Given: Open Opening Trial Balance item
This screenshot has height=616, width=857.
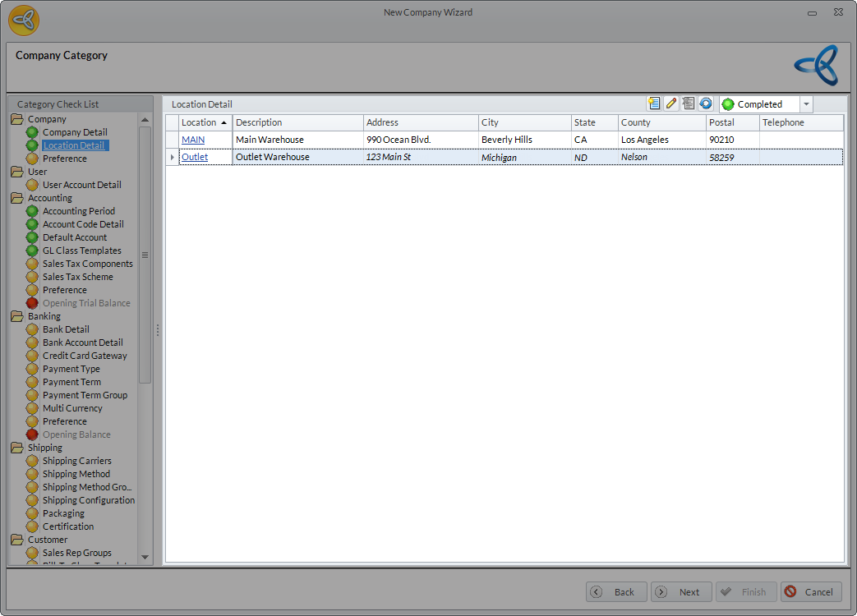Looking at the screenshot, I should pyautogui.click(x=86, y=303).
